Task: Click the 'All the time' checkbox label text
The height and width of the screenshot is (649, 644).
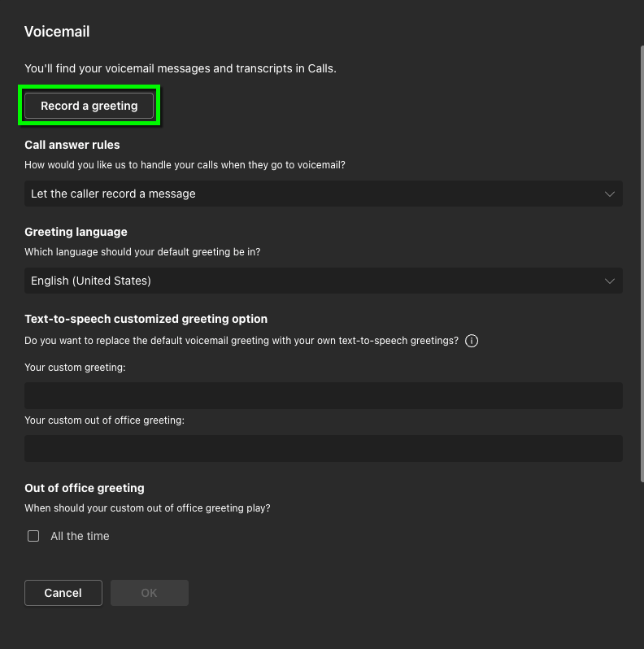Action: coord(80,536)
